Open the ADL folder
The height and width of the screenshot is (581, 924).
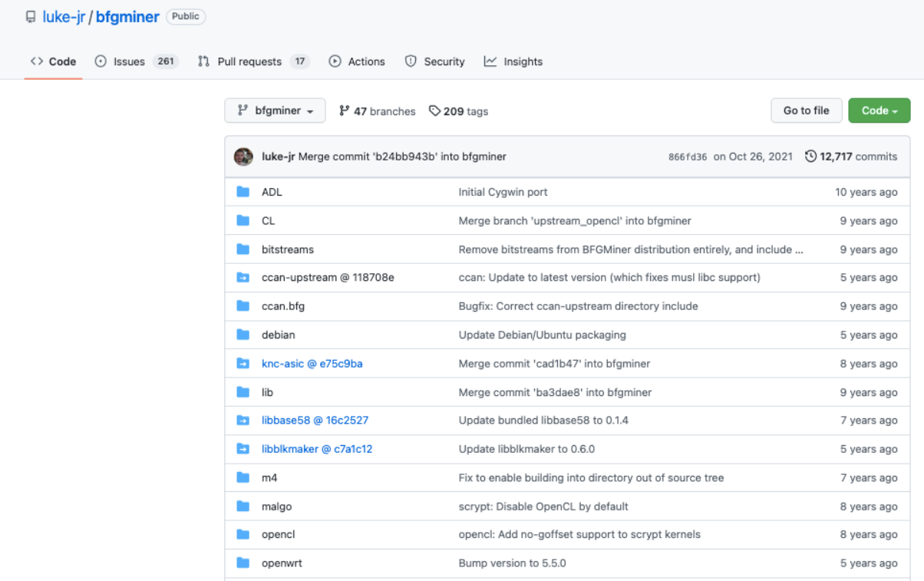272,192
